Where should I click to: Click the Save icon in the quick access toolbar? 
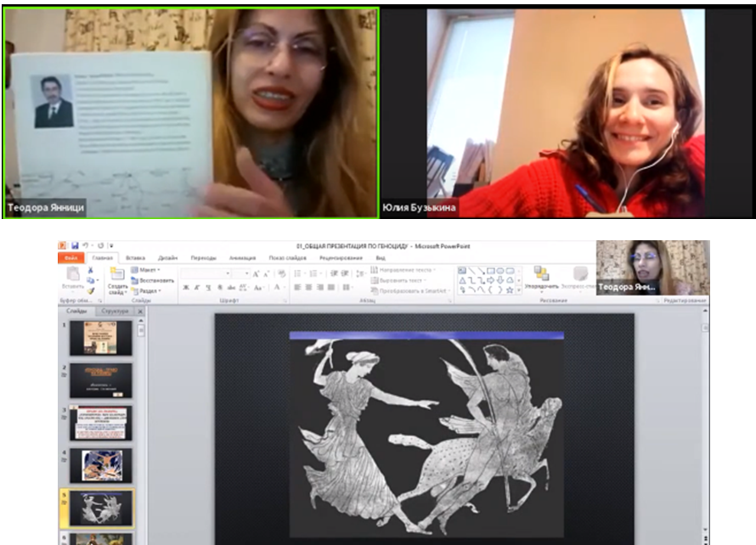75,245
